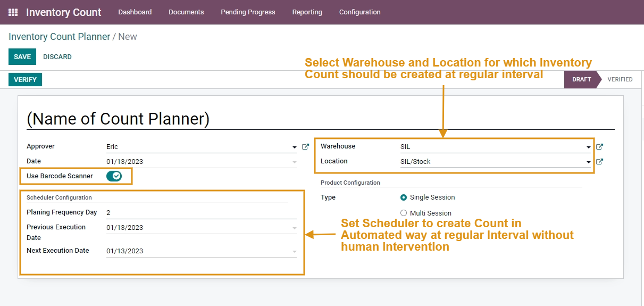Go back to Inventory Count Planner breadcrumb
644x306 pixels.
click(59, 37)
